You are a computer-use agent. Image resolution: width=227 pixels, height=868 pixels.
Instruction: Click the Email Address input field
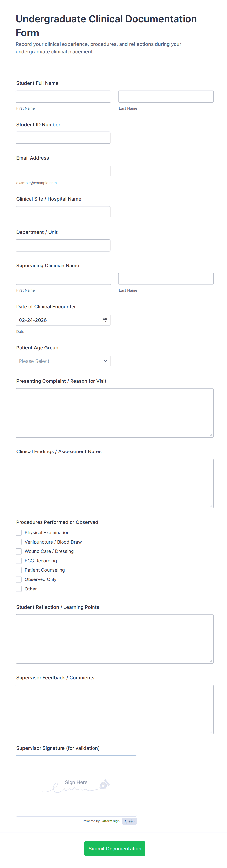coord(63,171)
